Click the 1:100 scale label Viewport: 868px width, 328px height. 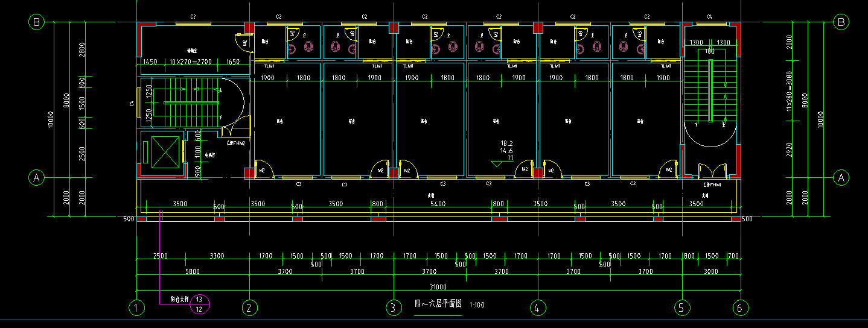(x=476, y=305)
